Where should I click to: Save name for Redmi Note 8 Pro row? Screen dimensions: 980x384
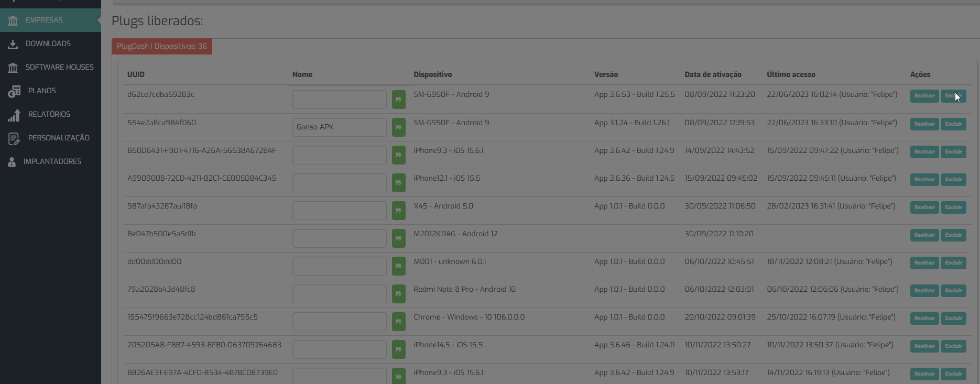coord(399,294)
